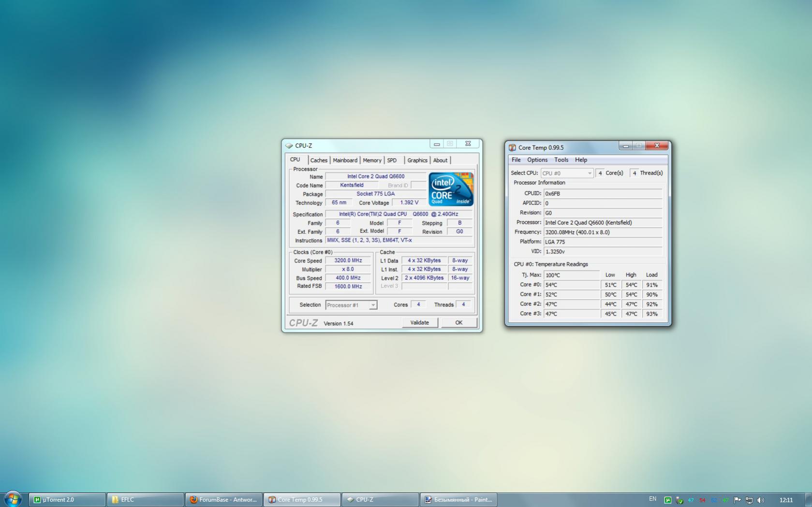Click the Core Temp 0.99.5 taskbar button
The image size is (812, 507).
[302, 500]
